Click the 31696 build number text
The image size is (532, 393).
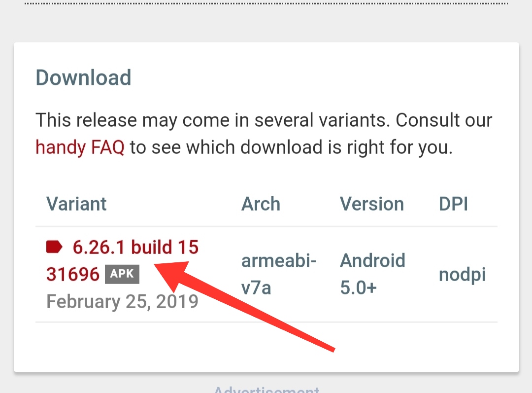73,274
